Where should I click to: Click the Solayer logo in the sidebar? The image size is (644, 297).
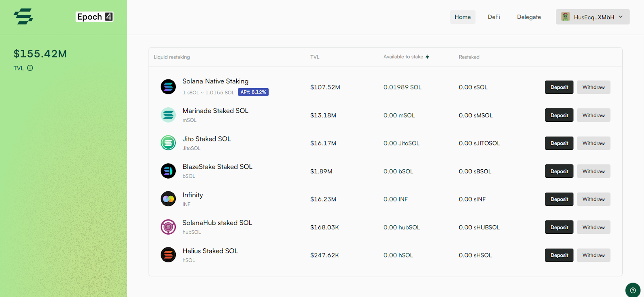23,17
